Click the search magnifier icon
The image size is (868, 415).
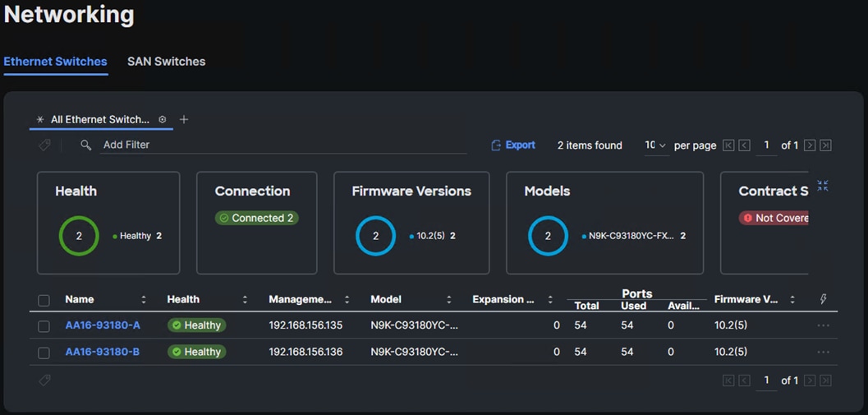[x=85, y=145]
